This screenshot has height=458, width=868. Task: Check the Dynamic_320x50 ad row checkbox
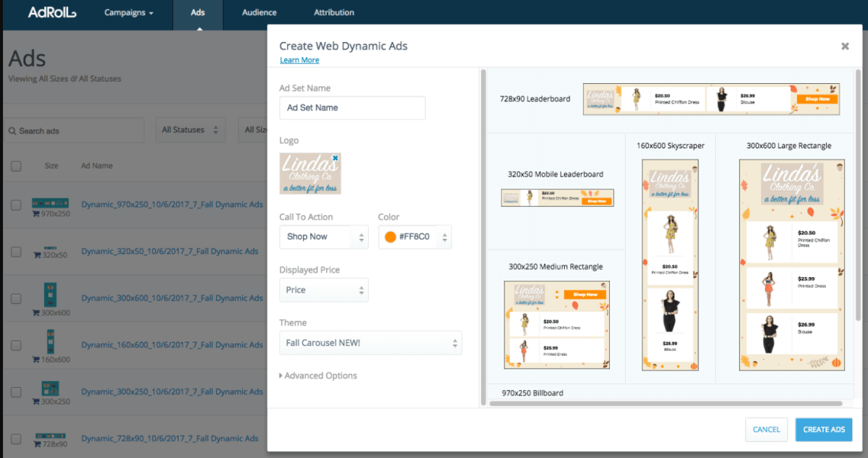pos(16,252)
